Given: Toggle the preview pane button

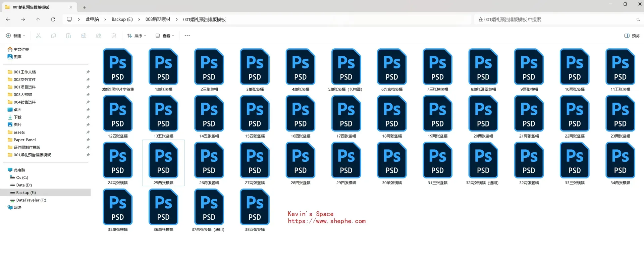Looking at the screenshot, I should (632, 36).
